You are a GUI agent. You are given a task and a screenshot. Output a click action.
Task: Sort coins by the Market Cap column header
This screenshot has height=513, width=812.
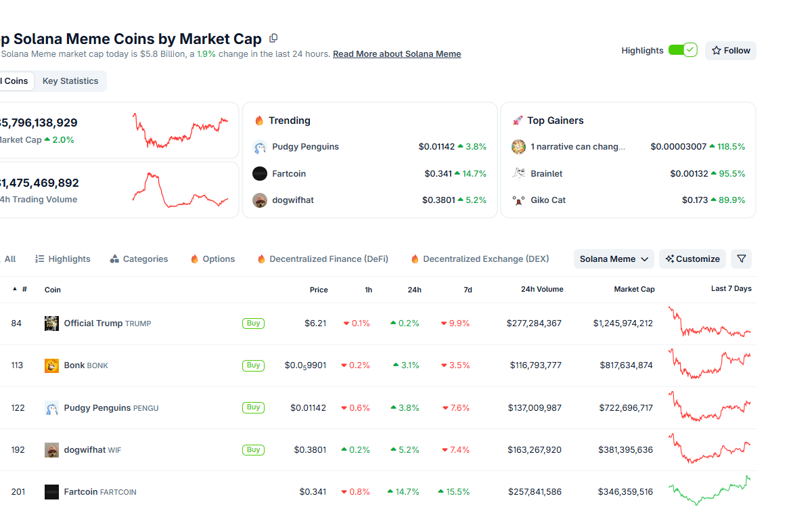pyautogui.click(x=633, y=289)
